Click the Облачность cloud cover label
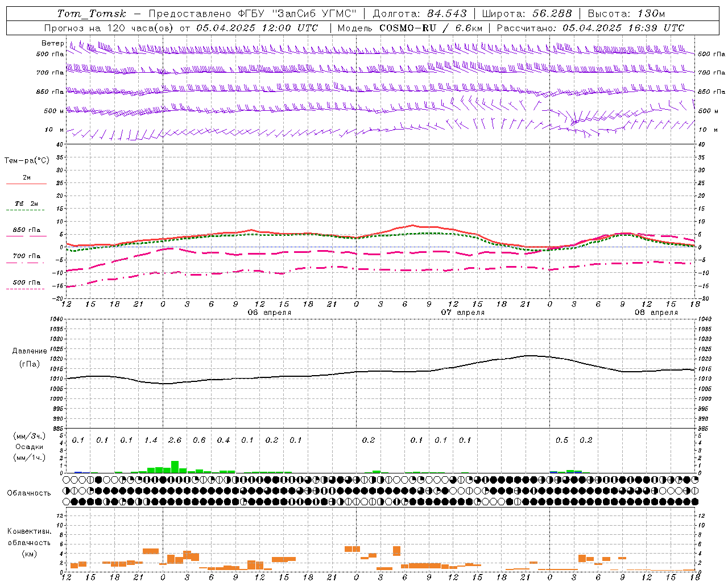The width and height of the screenshot is (728, 582). pyautogui.click(x=29, y=493)
